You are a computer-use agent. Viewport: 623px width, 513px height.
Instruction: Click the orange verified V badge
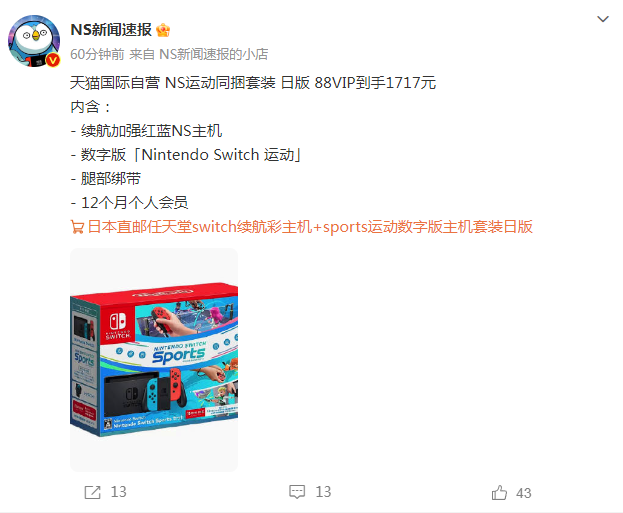53,60
